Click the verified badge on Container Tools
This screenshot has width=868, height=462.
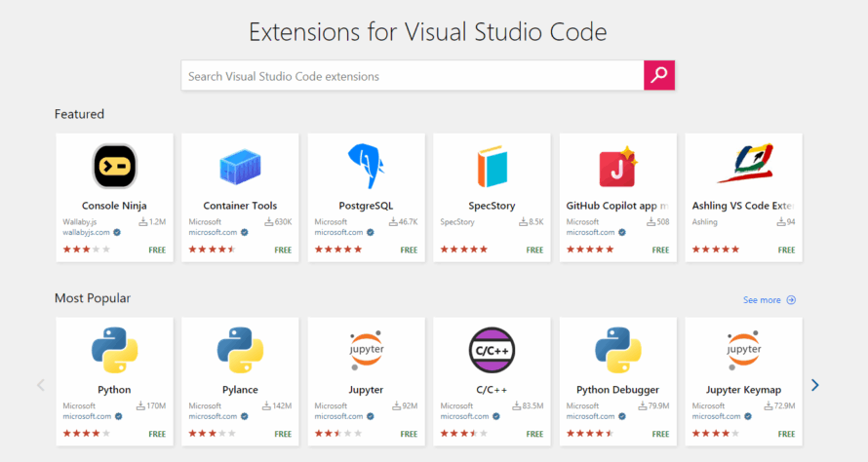(x=244, y=232)
